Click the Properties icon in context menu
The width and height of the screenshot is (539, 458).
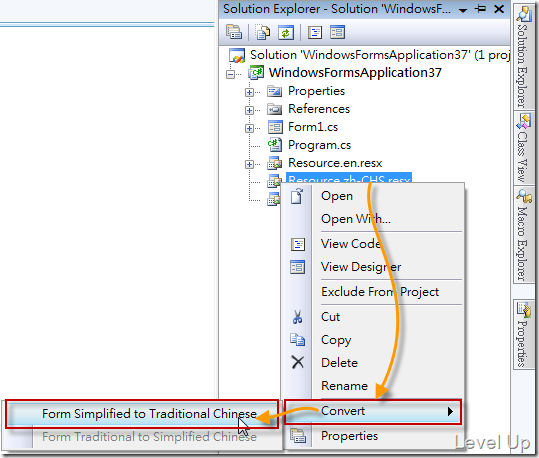click(x=298, y=435)
